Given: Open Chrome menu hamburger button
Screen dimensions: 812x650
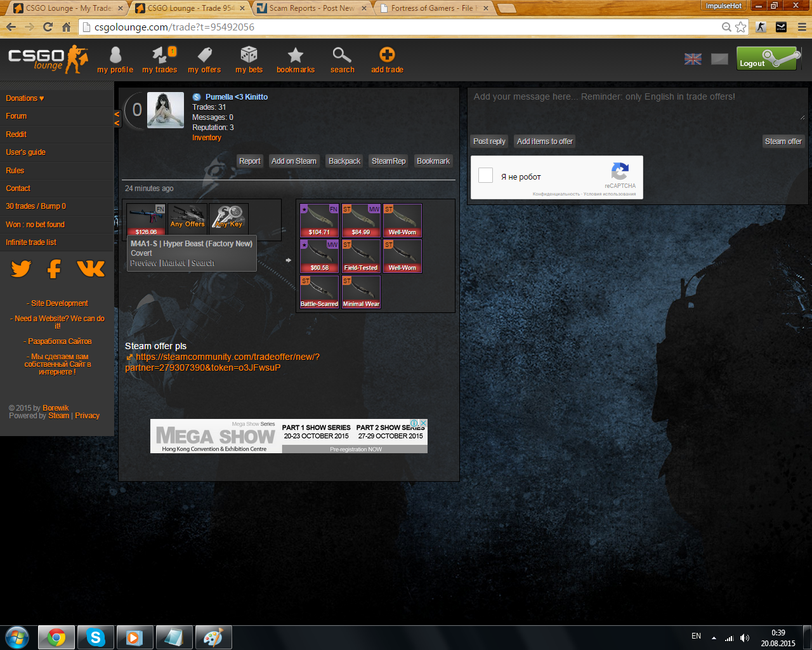Looking at the screenshot, I should point(802,27).
